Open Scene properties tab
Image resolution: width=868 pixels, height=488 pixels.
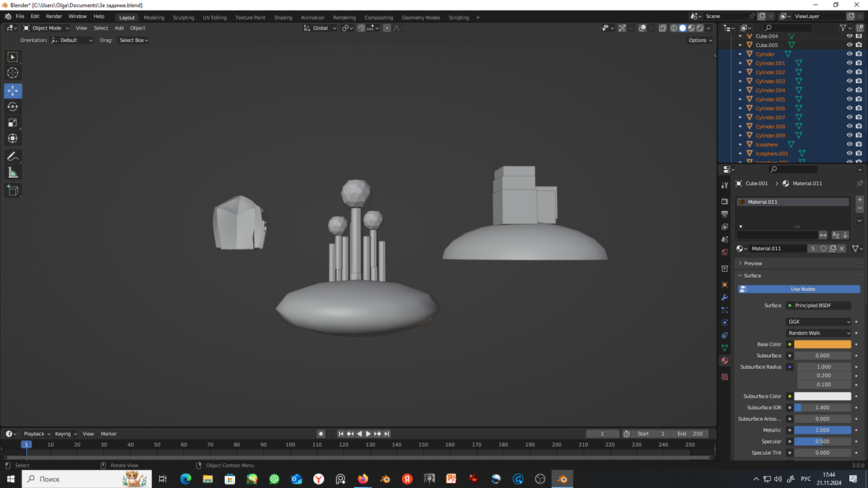tap(725, 239)
